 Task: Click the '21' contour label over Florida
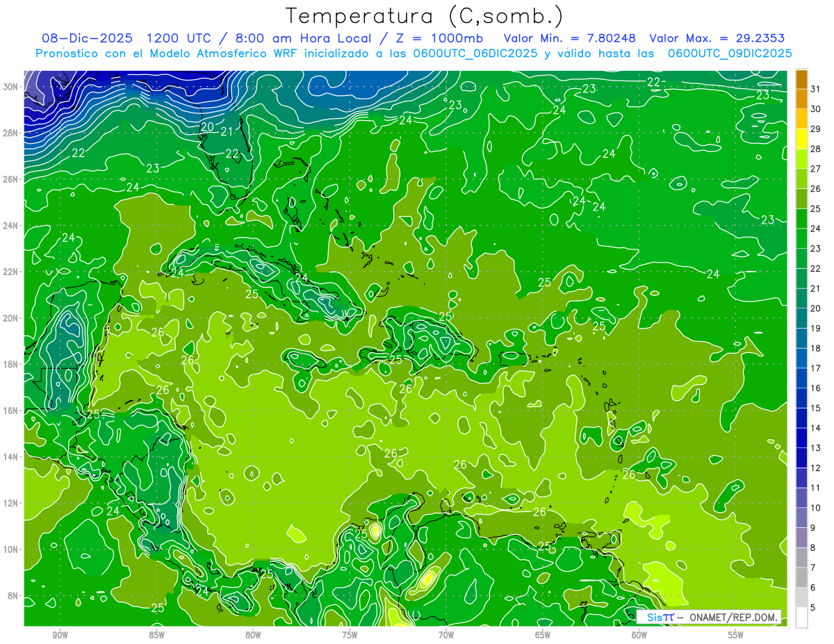[227, 131]
